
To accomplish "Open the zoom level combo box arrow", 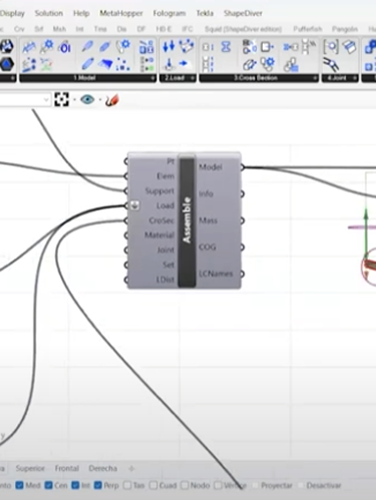I will (x=46, y=99).
